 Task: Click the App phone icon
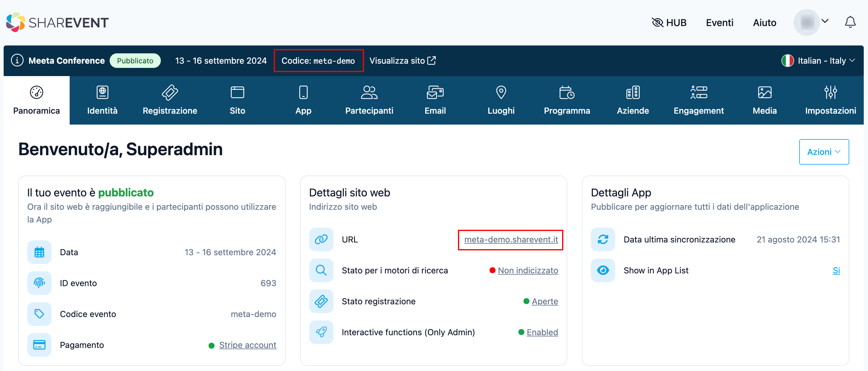(303, 92)
